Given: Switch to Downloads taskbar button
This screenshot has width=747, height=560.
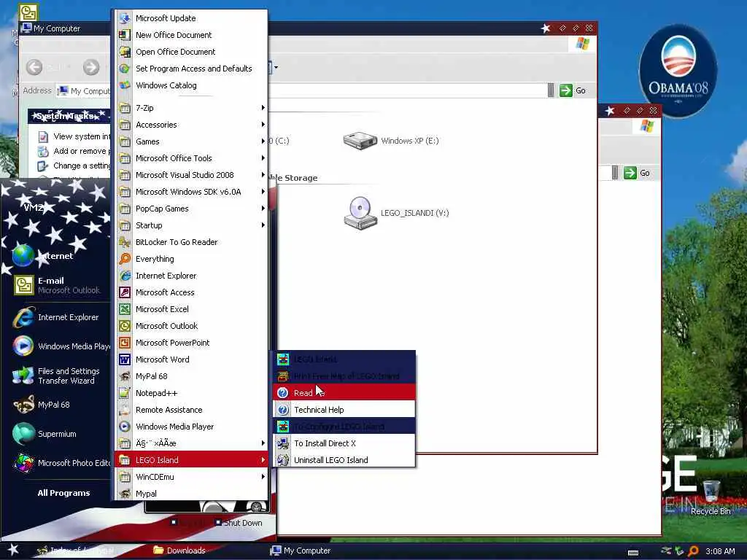Looking at the screenshot, I should pos(181,551).
